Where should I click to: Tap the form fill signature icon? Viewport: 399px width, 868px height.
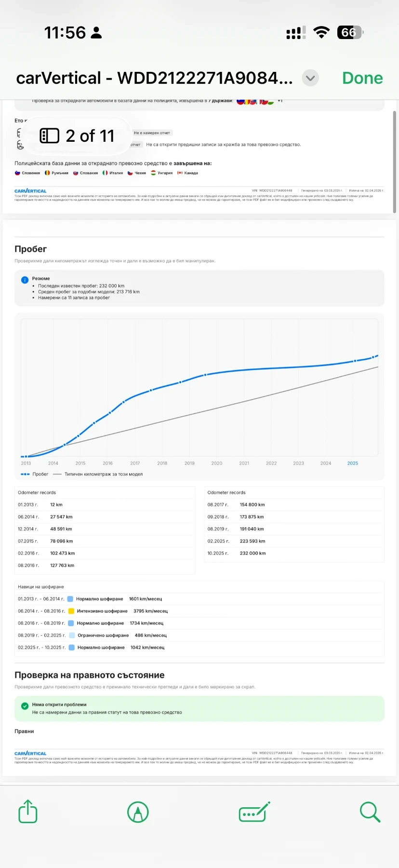pyautogui.click(x=254, y=812)
